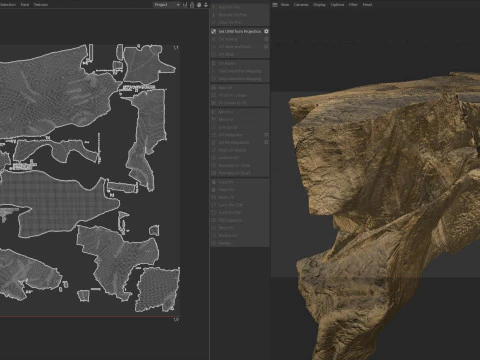Select the UV Weld and Relax command
This screenshot has height=360, width=480.
pyautogui.click(x=240, y=47)
